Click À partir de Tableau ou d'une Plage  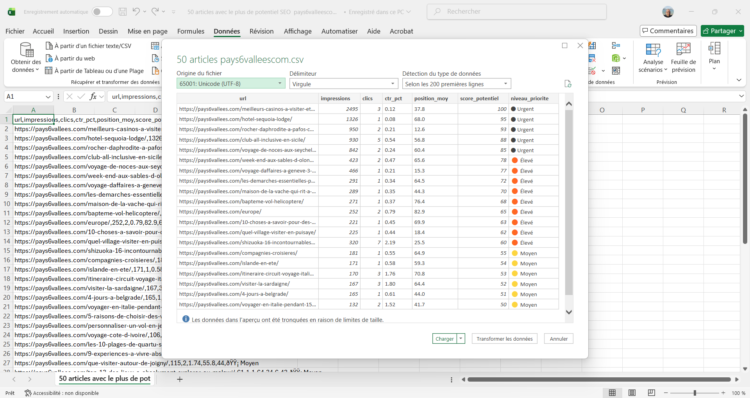pyautogui.click(x=95, y=71)
